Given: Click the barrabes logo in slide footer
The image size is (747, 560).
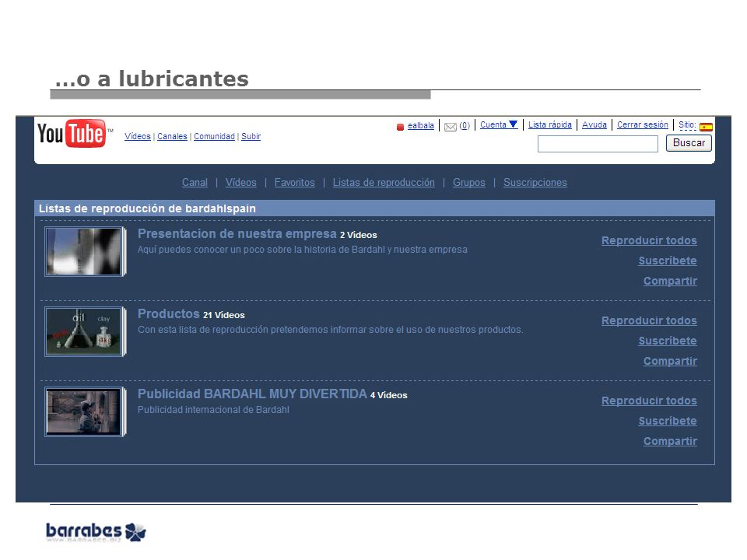Looking at the screenshot, I should point(96,531).
